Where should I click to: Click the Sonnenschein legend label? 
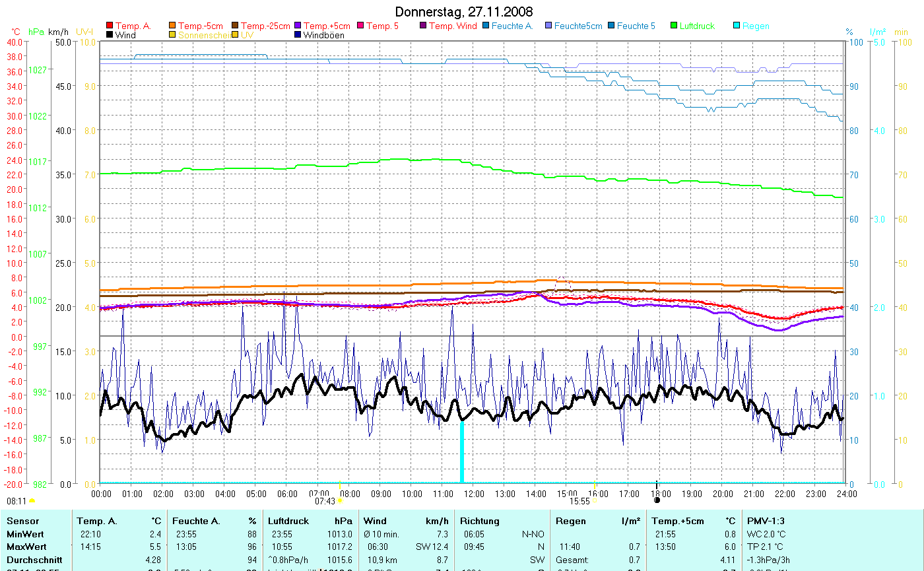204,35
